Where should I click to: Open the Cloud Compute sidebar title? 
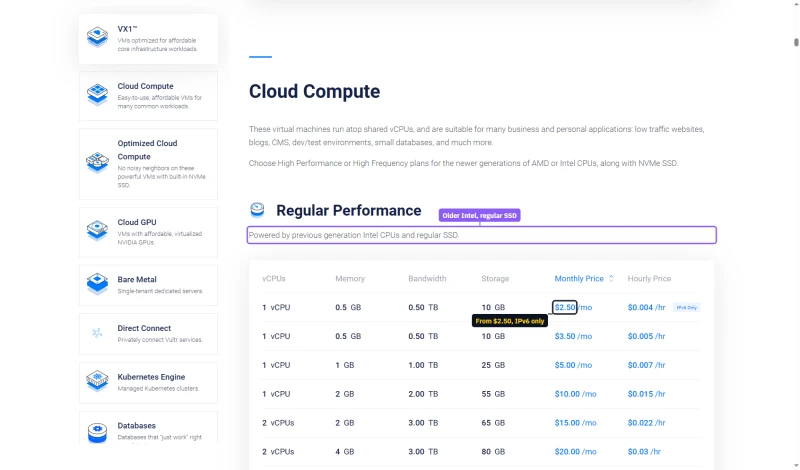pos(145,86)
